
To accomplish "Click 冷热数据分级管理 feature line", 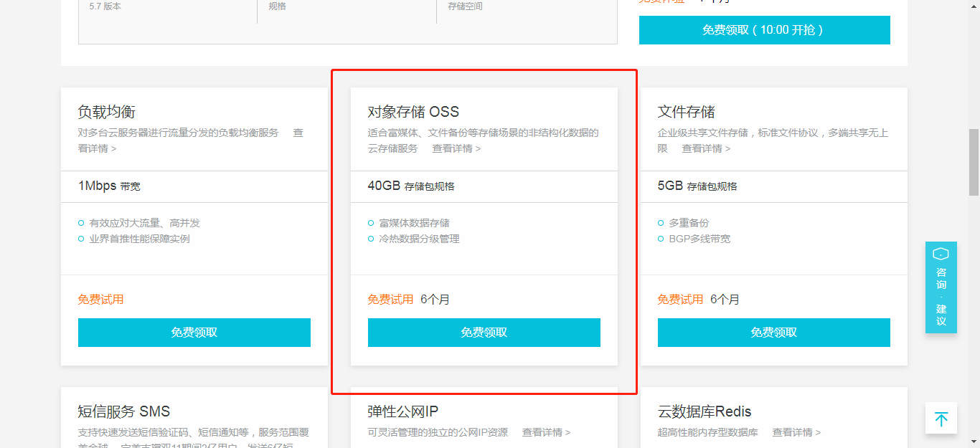I will tap(420, 239).
